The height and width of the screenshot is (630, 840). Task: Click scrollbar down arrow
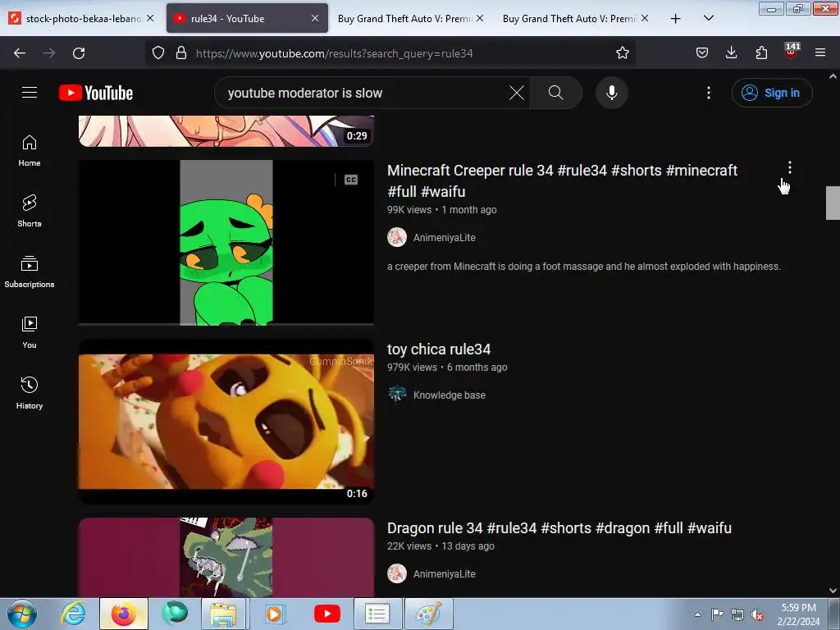pyautogui.click(x=833, y=591)
